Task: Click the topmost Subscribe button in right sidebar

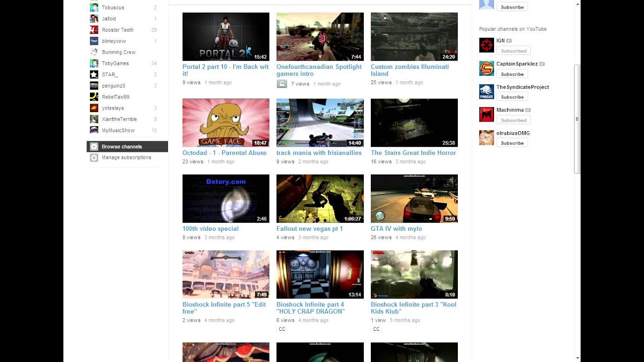Action: coord(512,7)
